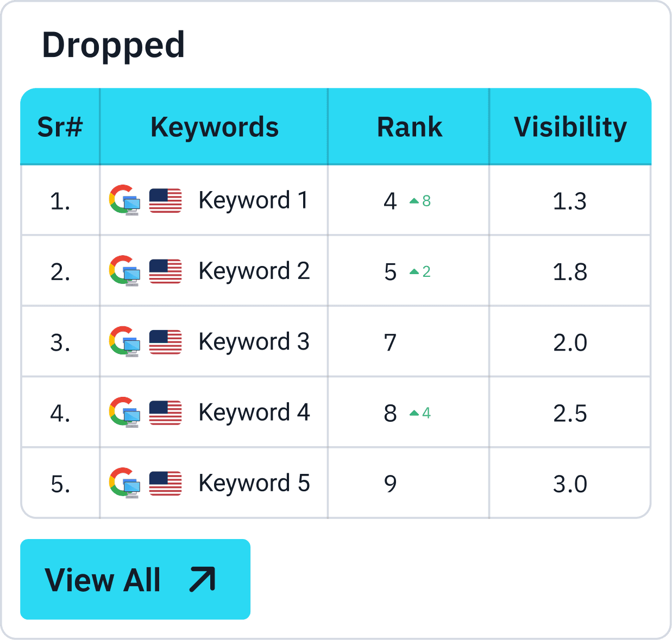
Task: Click the Keywords column header
Action: [x=214, y=127]
